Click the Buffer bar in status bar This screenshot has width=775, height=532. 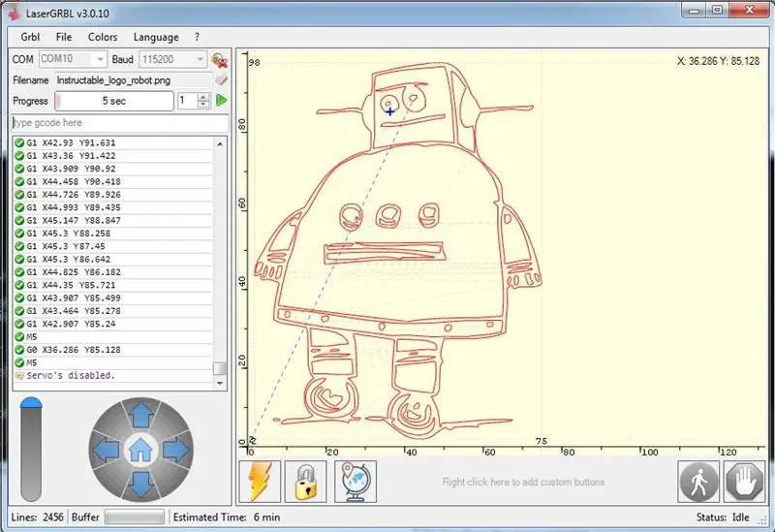point(135,517)
